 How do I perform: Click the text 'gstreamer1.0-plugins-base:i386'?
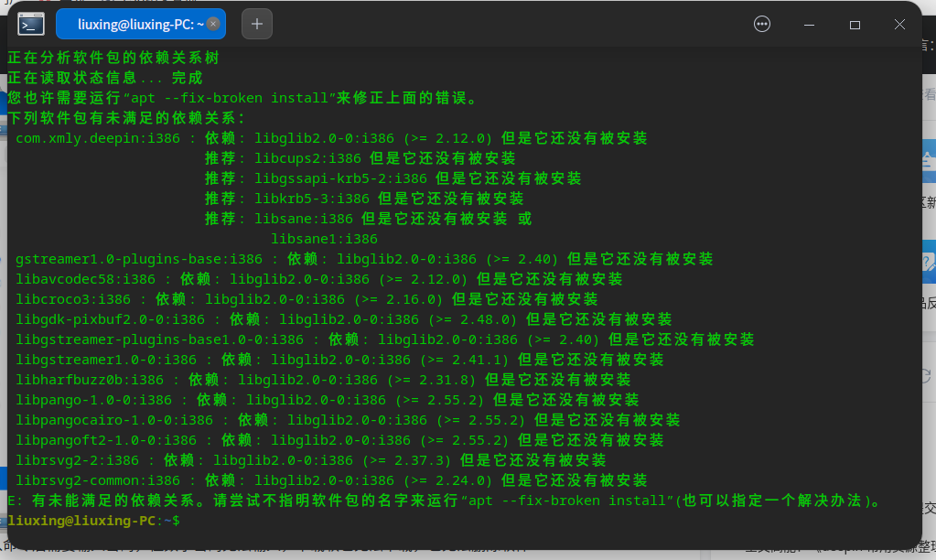click(x=139, y=259)
